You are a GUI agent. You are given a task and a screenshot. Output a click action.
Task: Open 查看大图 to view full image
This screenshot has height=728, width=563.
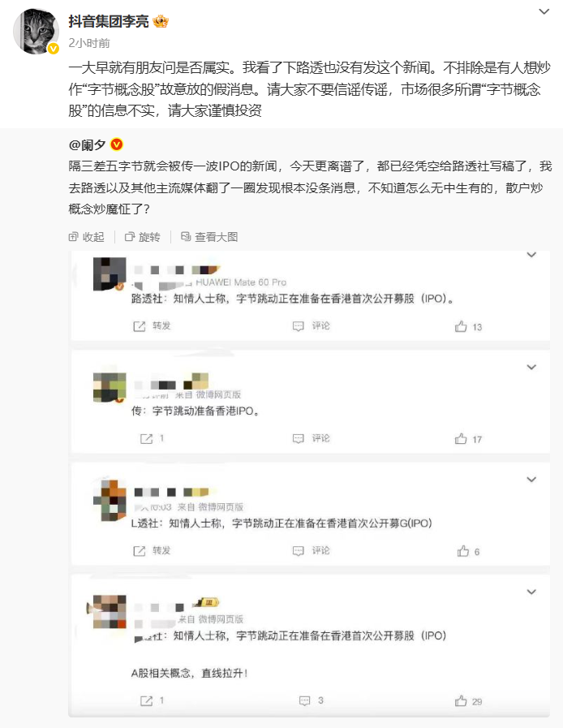[x=209, y=237]
